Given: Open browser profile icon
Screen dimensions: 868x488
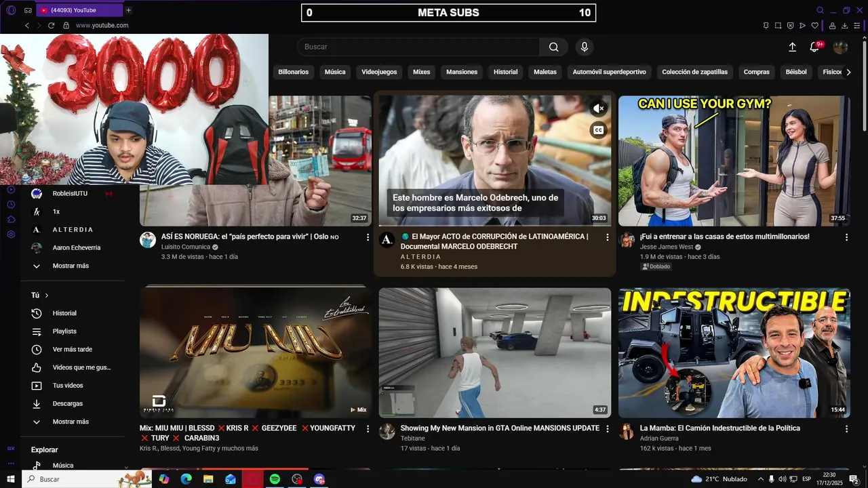Looking at the screenshot, I should point(832,26).
